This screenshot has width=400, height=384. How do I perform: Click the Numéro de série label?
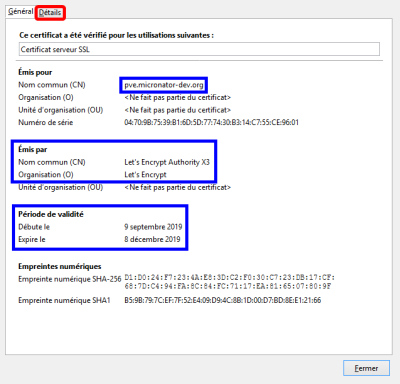45,122
